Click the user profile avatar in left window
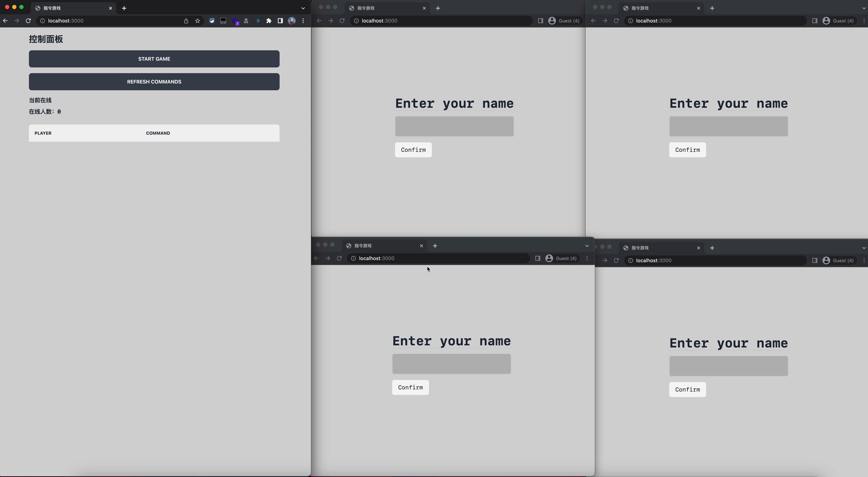 click(291, 21)
